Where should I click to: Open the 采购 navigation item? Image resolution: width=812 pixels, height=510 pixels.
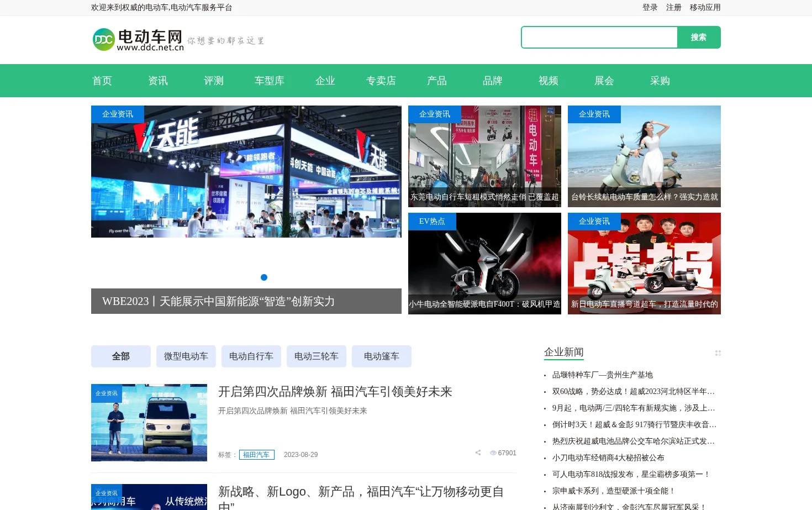[660, 81]
